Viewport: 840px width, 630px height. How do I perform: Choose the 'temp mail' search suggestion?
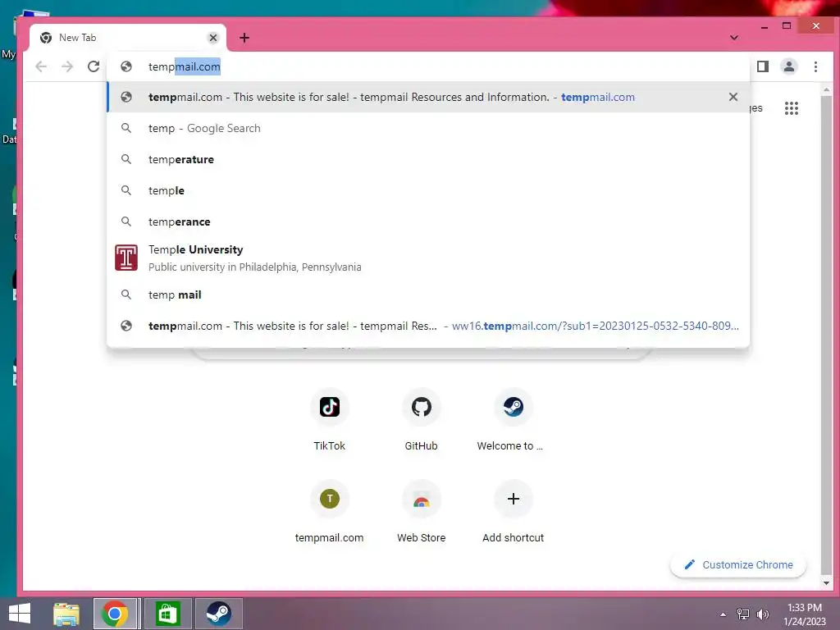(428, 294)
